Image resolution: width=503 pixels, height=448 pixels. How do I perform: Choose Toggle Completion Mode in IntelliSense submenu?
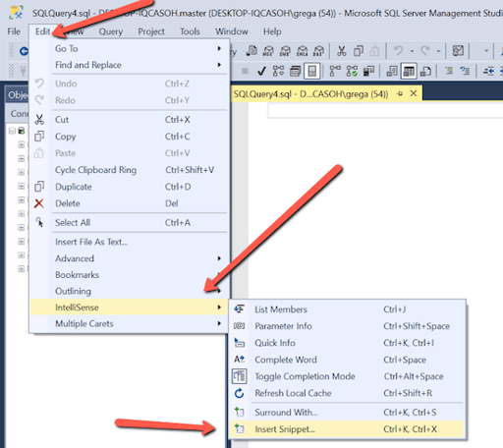point(347,376)
